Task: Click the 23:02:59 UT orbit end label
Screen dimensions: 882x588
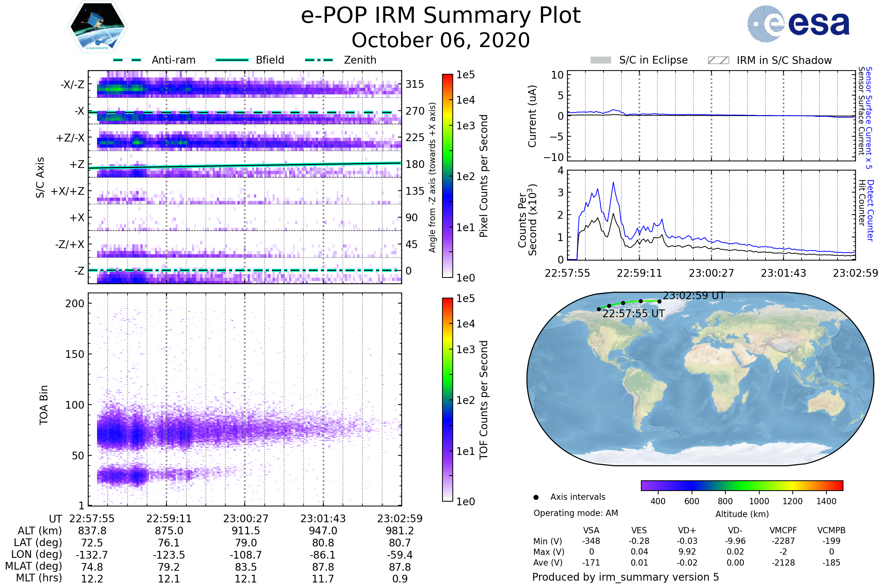Action: (x=694, y=295)
